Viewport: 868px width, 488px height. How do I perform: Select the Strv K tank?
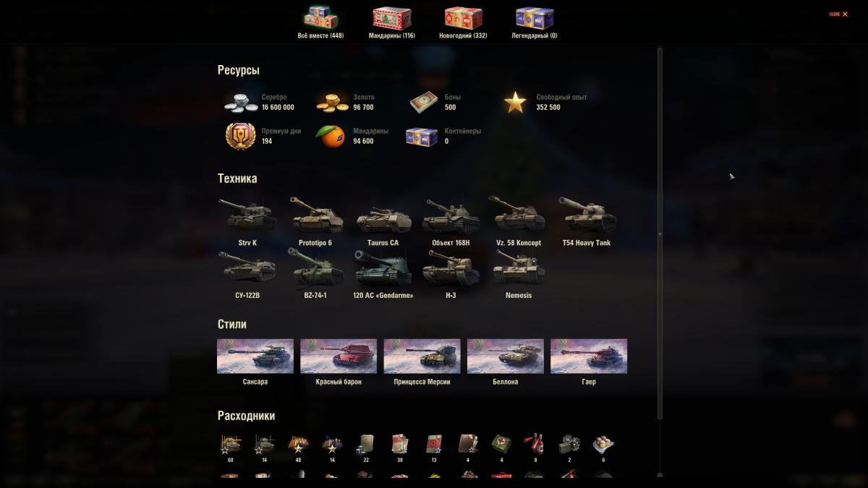(247, 222)
